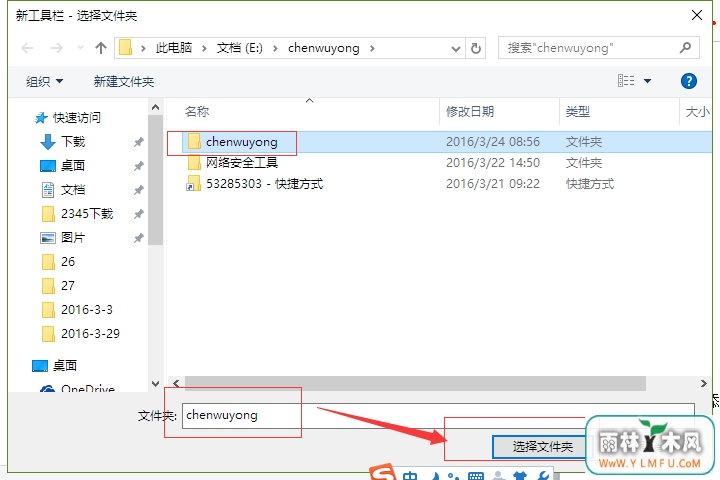Viewport: 720px width, 480px height.
Task: Refresh the current folder view
Action: (x=476, y=48)
